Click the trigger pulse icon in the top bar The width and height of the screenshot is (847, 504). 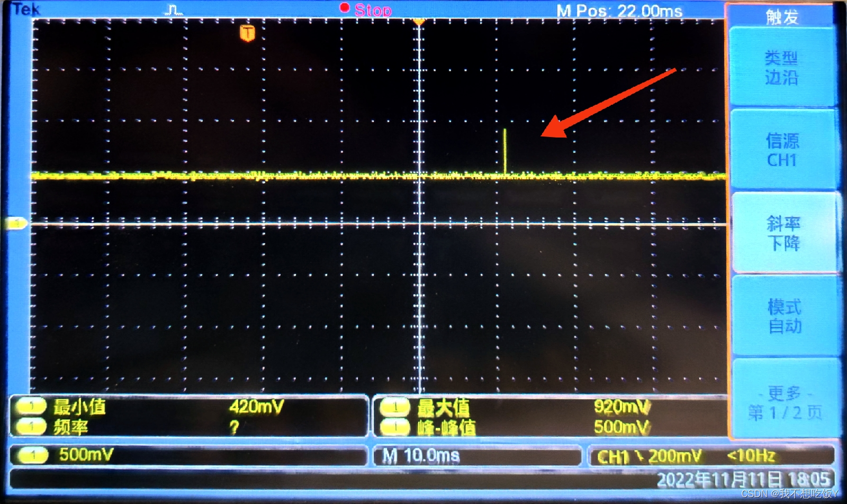174,9
